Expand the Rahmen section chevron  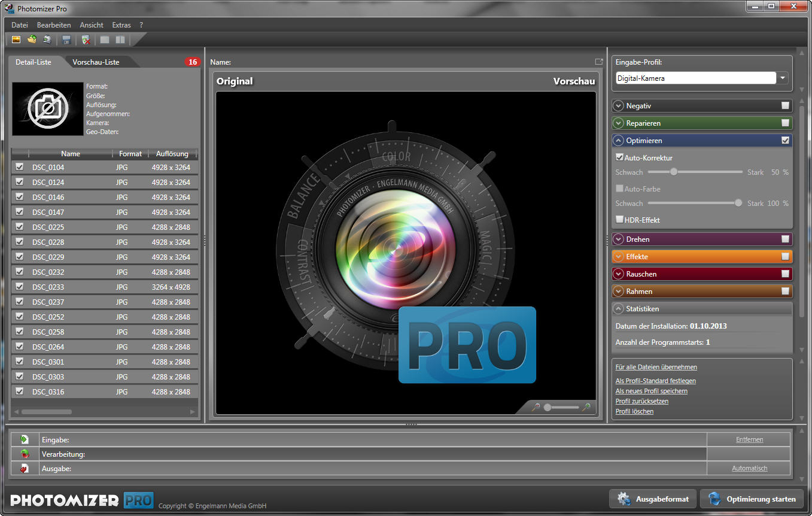click(x=619, y=292)
